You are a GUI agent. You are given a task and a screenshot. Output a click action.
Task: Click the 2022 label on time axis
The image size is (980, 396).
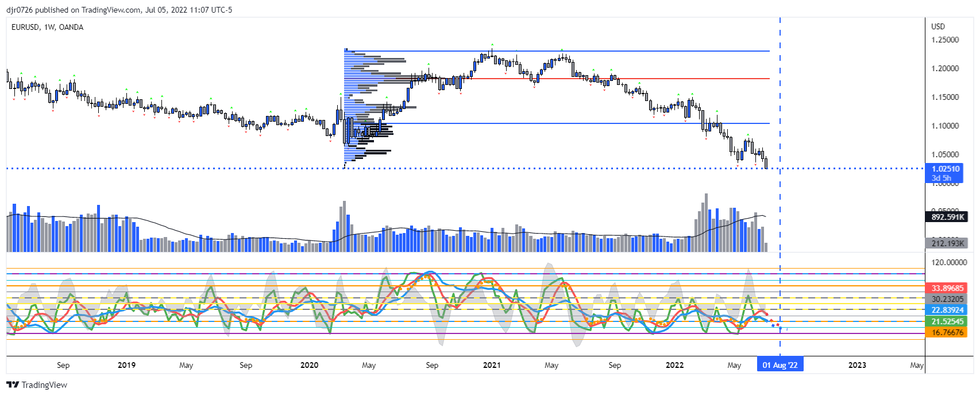[x=674, y=365]
